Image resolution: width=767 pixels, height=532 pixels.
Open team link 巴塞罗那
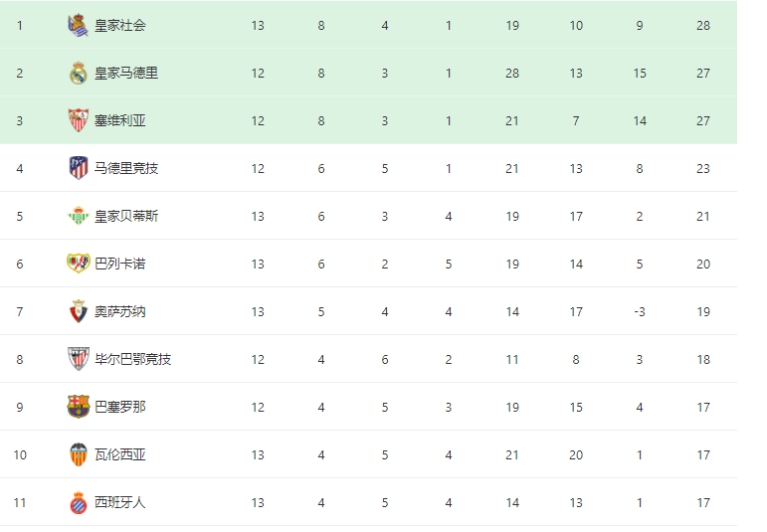point(119,407)
